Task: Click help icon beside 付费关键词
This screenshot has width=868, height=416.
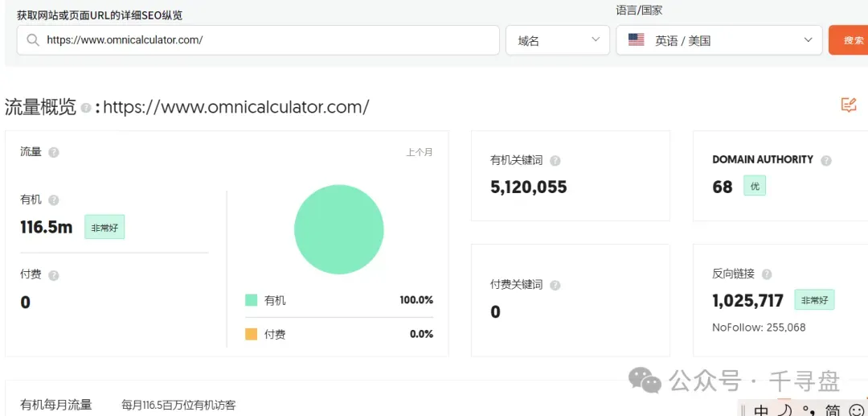Action: pos(555,286)
